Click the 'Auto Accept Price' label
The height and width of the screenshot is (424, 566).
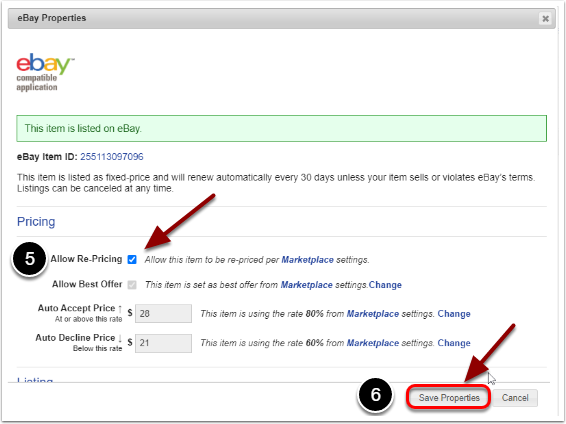tap(76, 308)
